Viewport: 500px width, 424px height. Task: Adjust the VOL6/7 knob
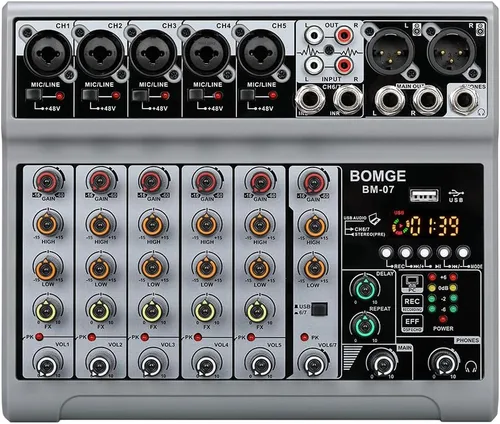[x=313, y=364]
